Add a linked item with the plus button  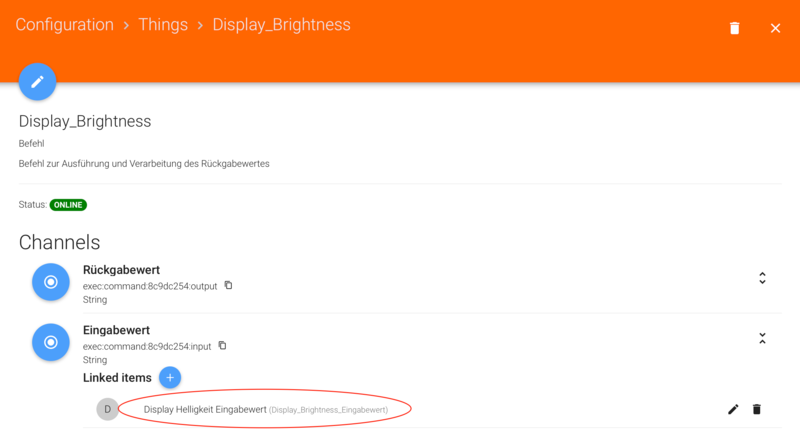click(170, 377)
